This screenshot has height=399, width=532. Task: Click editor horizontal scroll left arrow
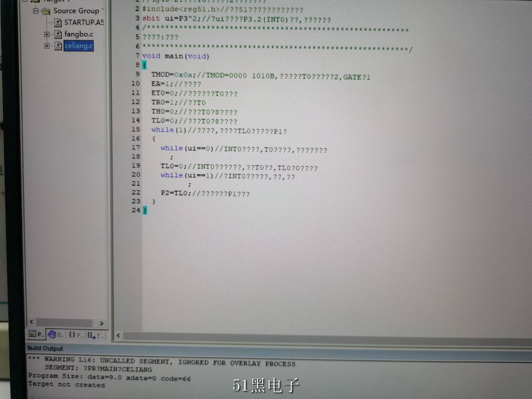point(118,336)
